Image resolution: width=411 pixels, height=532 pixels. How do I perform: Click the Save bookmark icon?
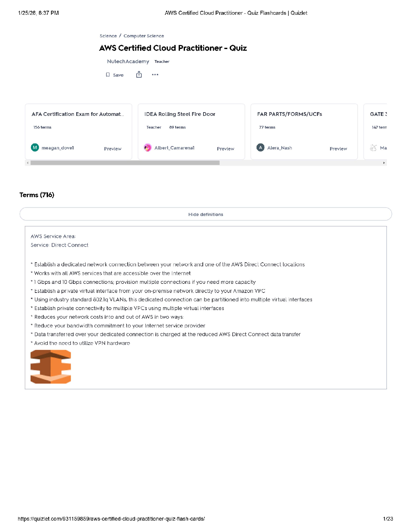[108, 75]
